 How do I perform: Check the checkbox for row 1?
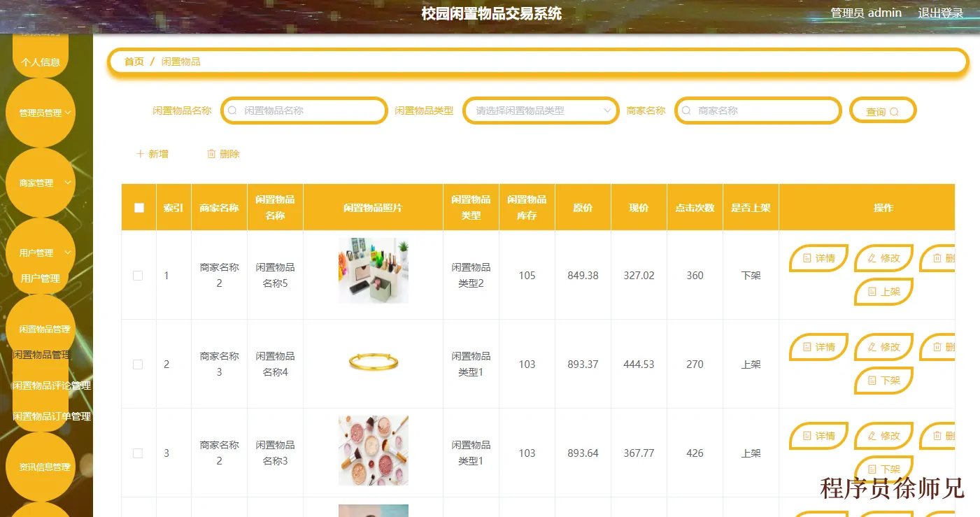click(138, 276)
